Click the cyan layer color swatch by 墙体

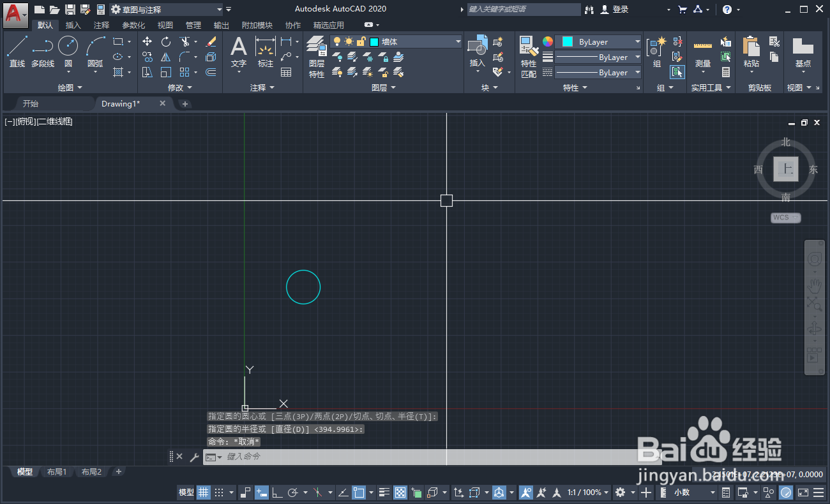pos(374,41)
